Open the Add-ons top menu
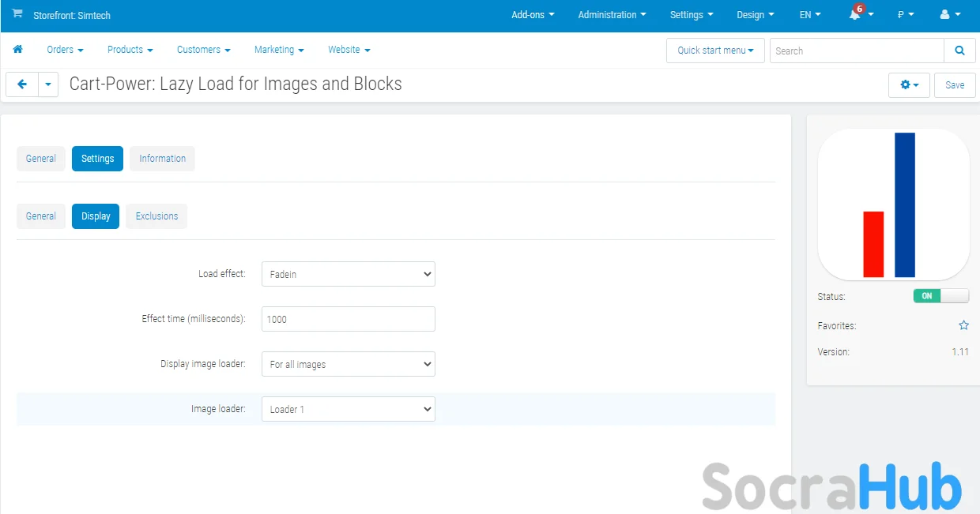Screen dimensions: 980x514 tap(533, 15)
